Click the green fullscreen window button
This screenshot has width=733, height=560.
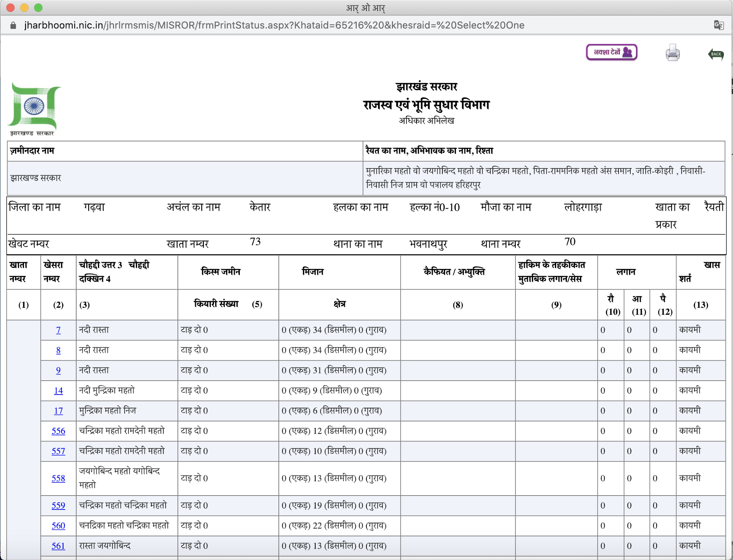pos(38,8)
